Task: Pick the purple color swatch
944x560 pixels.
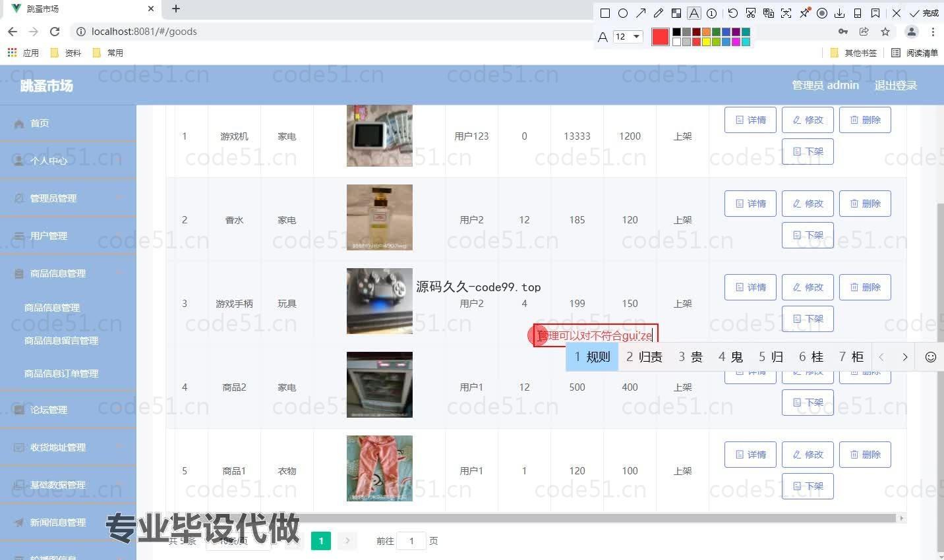Action: pyautogui.click(x=736, y=32)
